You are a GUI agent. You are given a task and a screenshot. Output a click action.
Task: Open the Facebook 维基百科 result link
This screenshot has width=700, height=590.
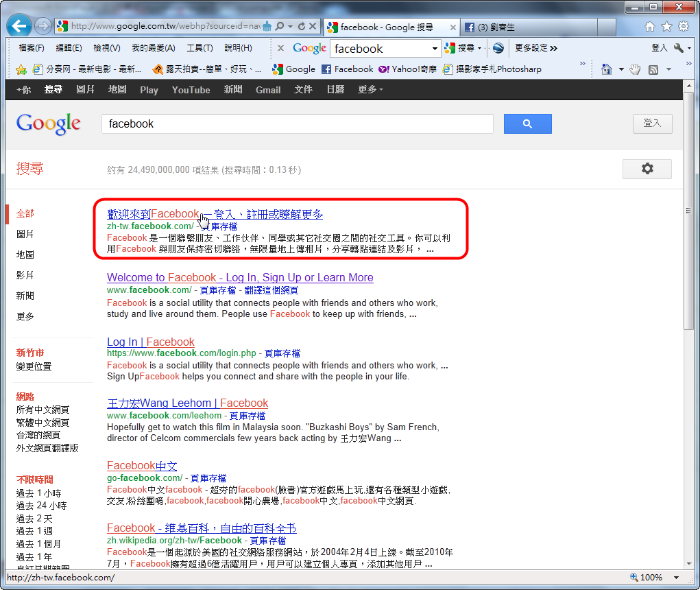click(x=202, y=528)
